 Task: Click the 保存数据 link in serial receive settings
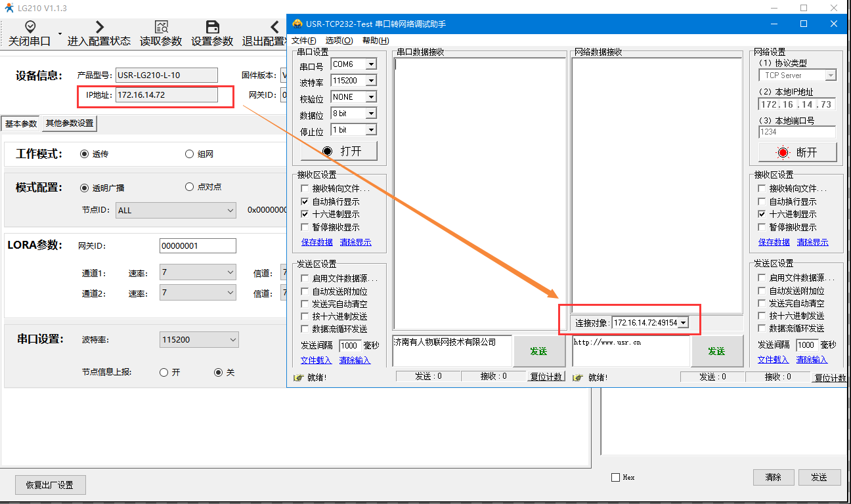click(316, 242)
